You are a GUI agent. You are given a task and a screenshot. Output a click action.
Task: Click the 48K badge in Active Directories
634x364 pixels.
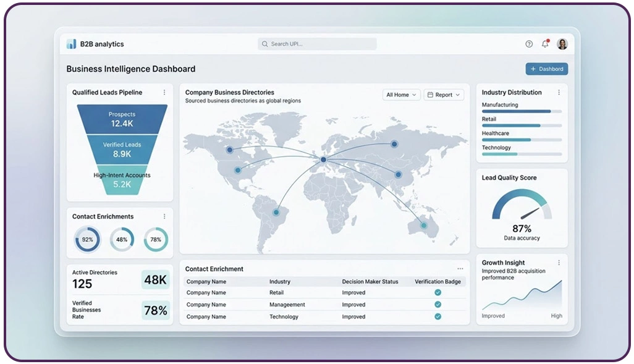[x=155, y=279]
